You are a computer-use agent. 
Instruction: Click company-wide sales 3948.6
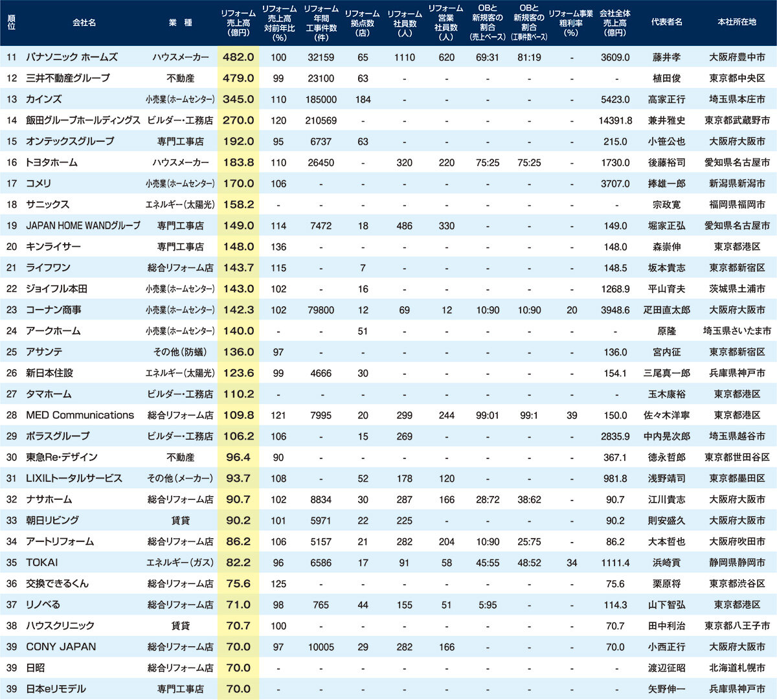click(x=615, y=310)
